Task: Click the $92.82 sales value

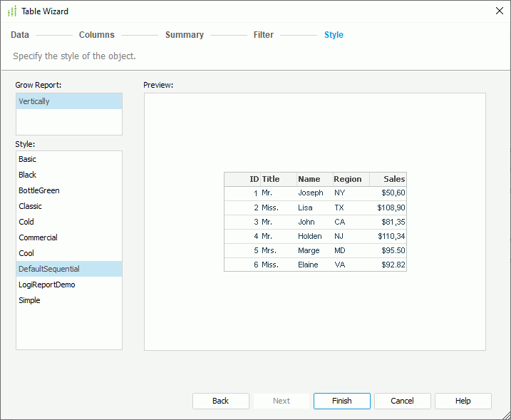Action: [393, 265]
